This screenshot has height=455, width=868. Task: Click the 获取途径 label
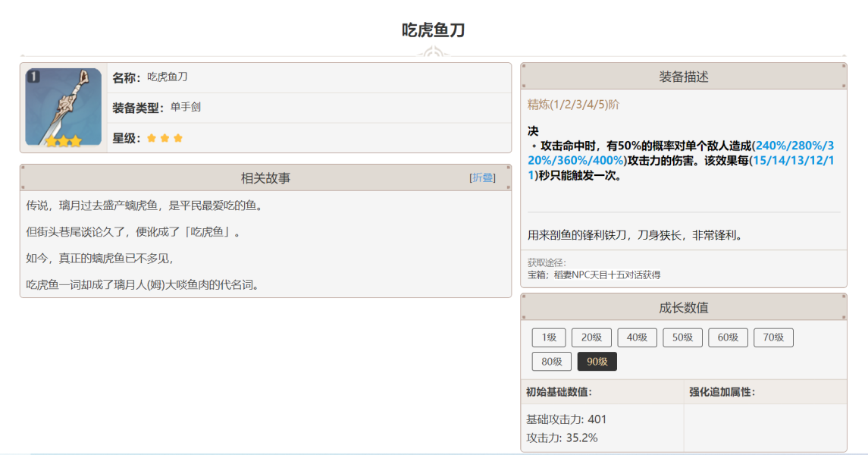click(x=547, y=262)
